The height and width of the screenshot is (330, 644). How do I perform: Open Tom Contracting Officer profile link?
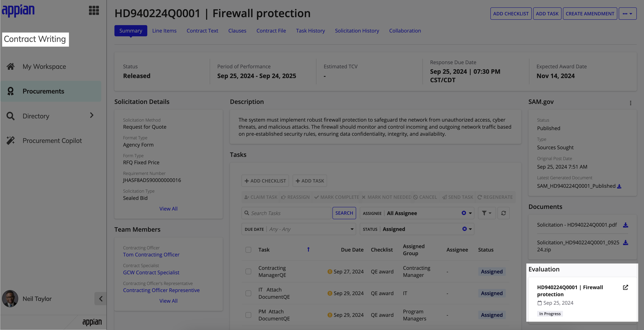click(x=151, y=255)
